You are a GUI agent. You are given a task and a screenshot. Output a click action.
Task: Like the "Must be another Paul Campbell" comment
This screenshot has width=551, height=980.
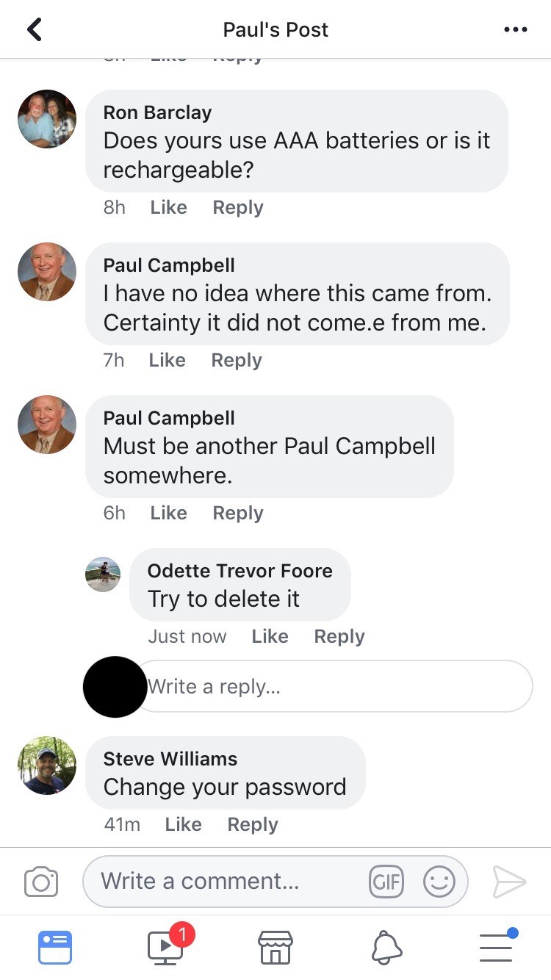(x=168, y=514)
